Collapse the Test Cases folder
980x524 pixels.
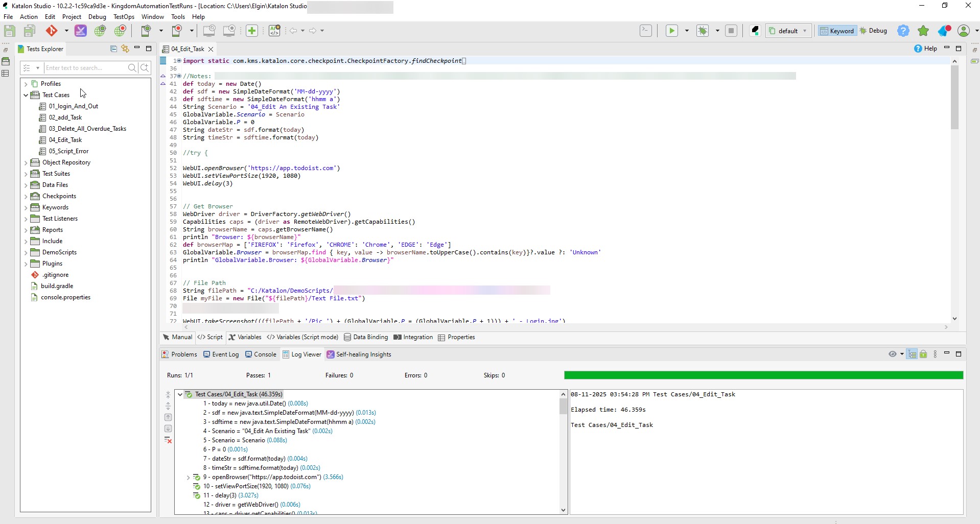coord(26,95)
